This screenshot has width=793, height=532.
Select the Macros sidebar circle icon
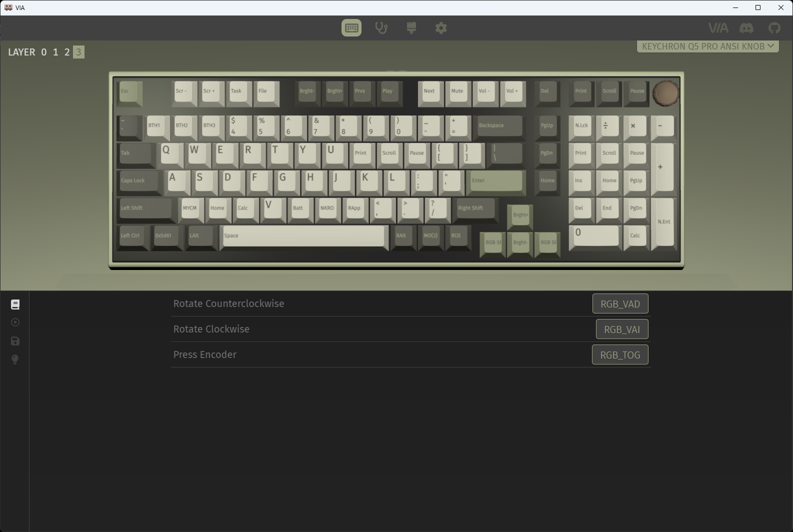coord(15,322)
